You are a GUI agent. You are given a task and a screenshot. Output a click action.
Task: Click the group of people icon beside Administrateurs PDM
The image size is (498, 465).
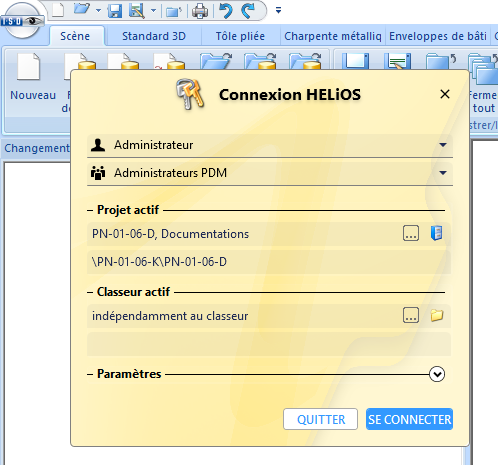[98, 173]
